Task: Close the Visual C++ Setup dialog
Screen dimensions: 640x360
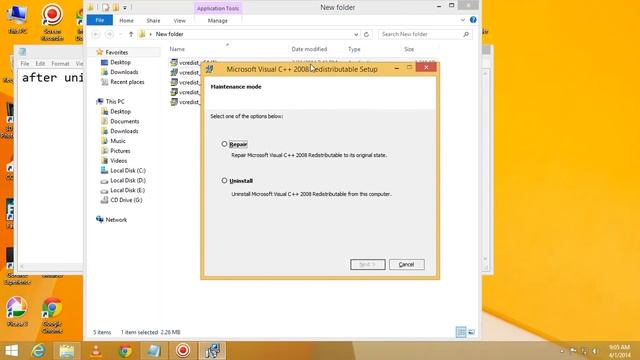Action: pyautogui.click(x=426, y=67)
